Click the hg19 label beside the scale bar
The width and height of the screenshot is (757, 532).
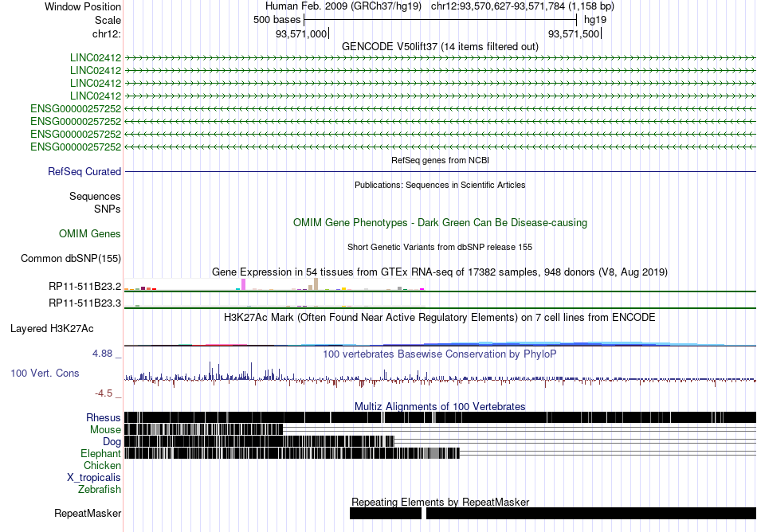(594, 20)
